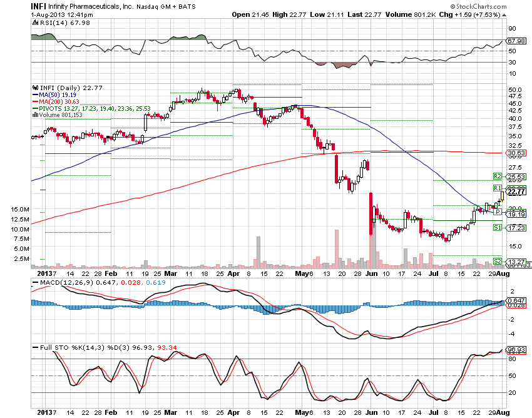This screenshot has height=418, width=532.
Task: Click the 90 level on the RSI axis
Action: tap(512, 29)
